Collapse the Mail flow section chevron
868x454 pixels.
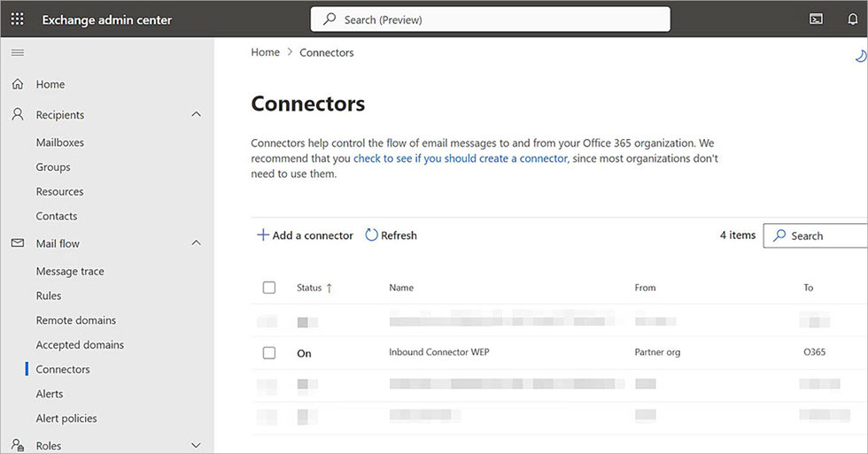click(x=196, y=243)
